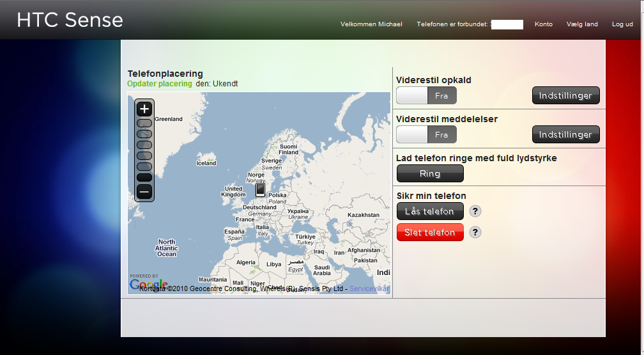
Task: Click the 'den: Ukendt' text
Action: (217, 84)
